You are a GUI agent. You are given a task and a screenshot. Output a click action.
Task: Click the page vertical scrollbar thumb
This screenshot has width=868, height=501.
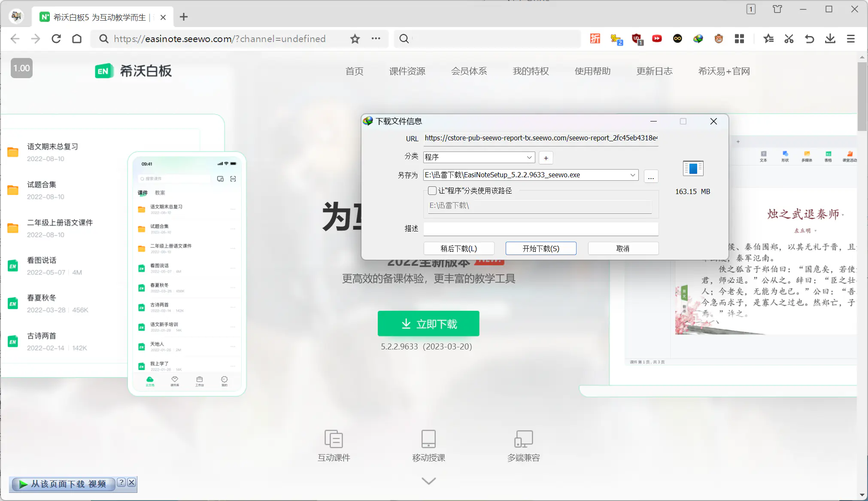click(x=862, y=97)
